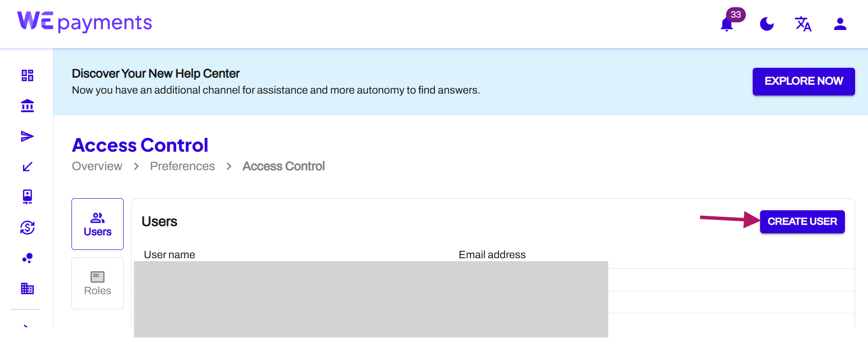Open the notifications bell with 33 badge
This screenshot has height=338, width=868.
[x=727, y=24]
